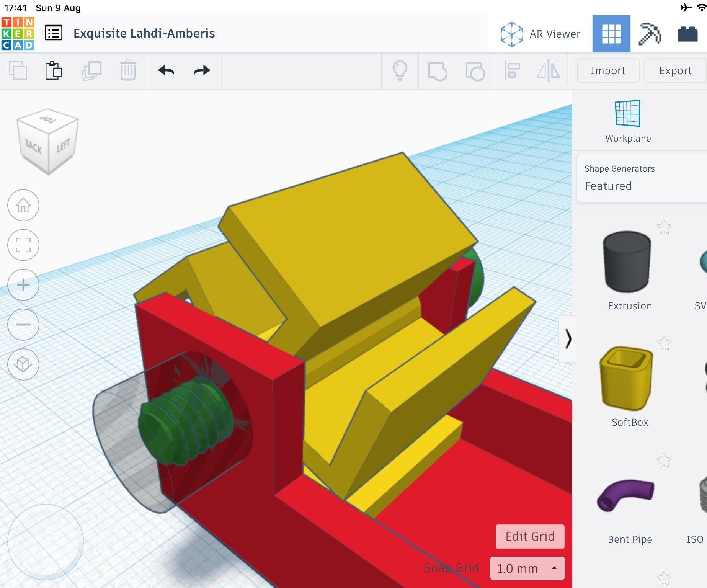Toggle orthographic/perspective view
This screenshot has width=707, height=588.
[23, 364]
